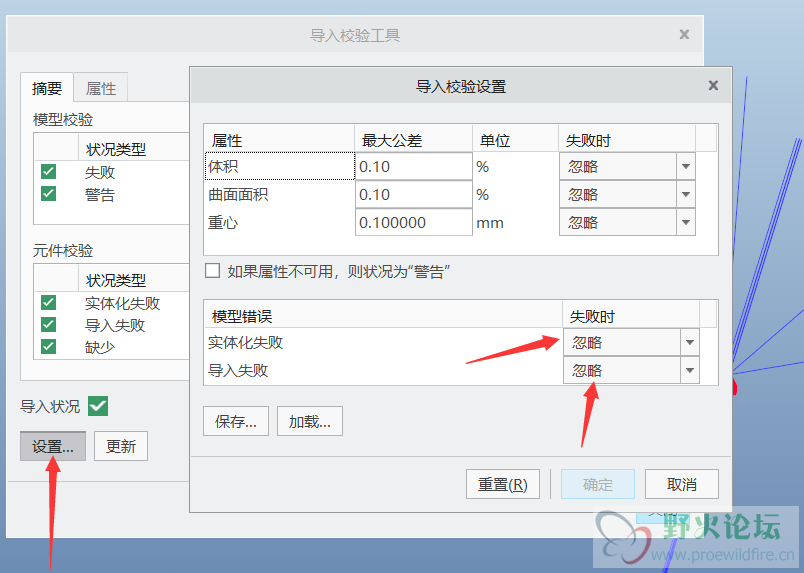Image resolution: width=804 pixels, height=573 pixels.
Task: Open the 设置... button
Action: click(53, 446)
